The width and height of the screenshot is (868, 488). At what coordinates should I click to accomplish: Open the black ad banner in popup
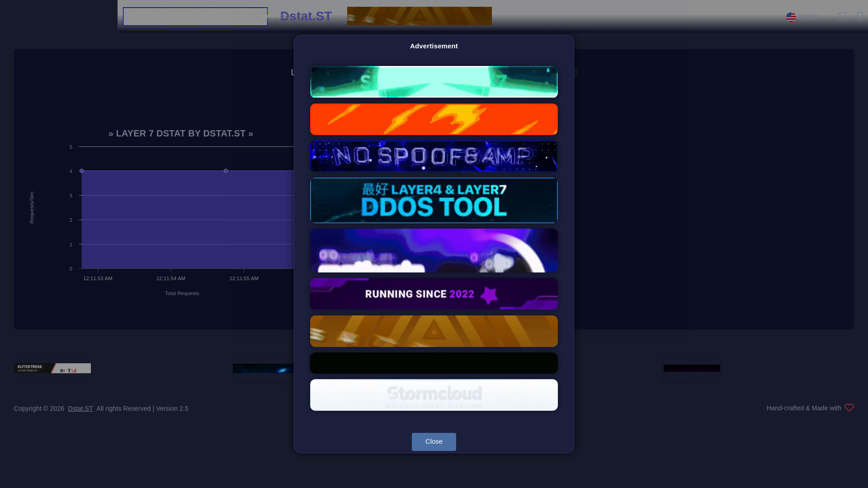[x=434, y=363]
